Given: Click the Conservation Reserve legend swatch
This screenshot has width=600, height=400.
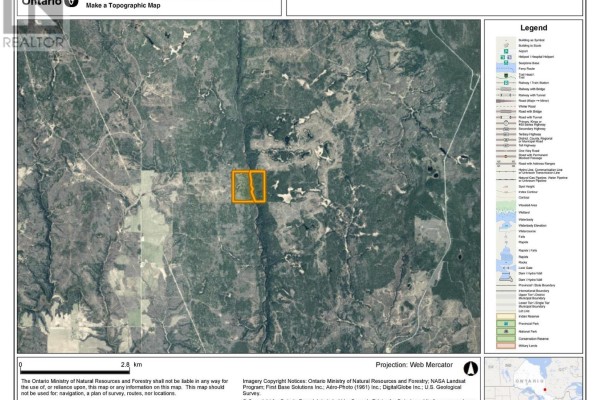Looking at the screenshot, I should click(x=506, y=339).
